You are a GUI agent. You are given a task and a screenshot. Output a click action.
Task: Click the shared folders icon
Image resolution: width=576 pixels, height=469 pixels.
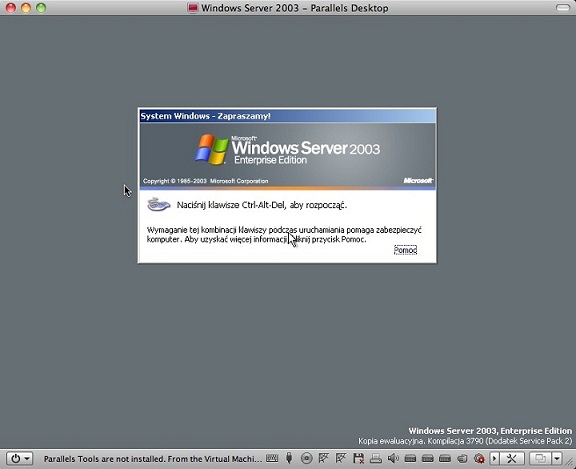[x=462, y=458]
